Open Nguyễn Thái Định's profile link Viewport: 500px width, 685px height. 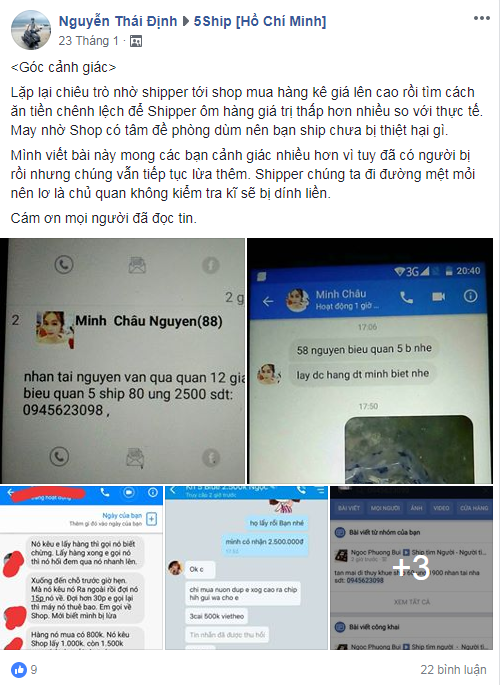(x=118, y=21)
